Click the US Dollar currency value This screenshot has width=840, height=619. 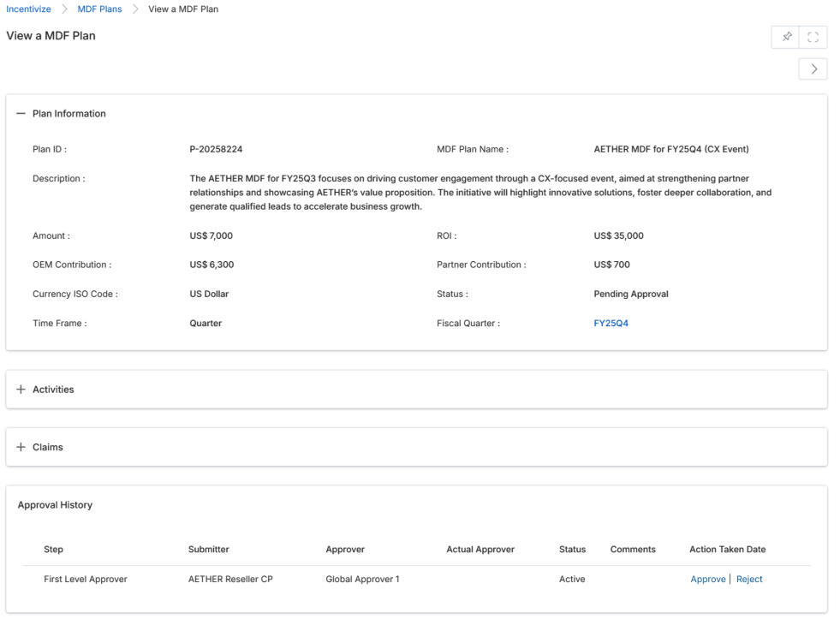tap(209, 294)
